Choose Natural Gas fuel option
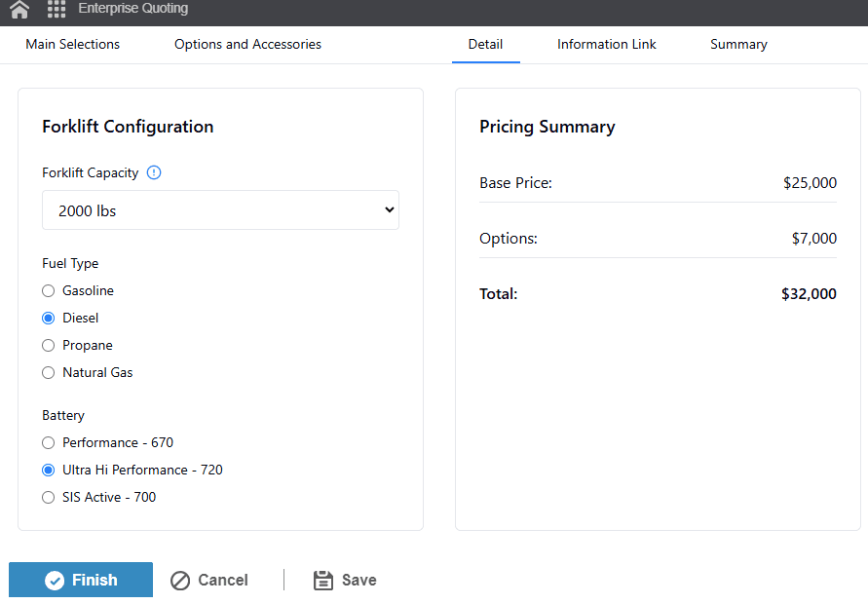 point(48,372)
